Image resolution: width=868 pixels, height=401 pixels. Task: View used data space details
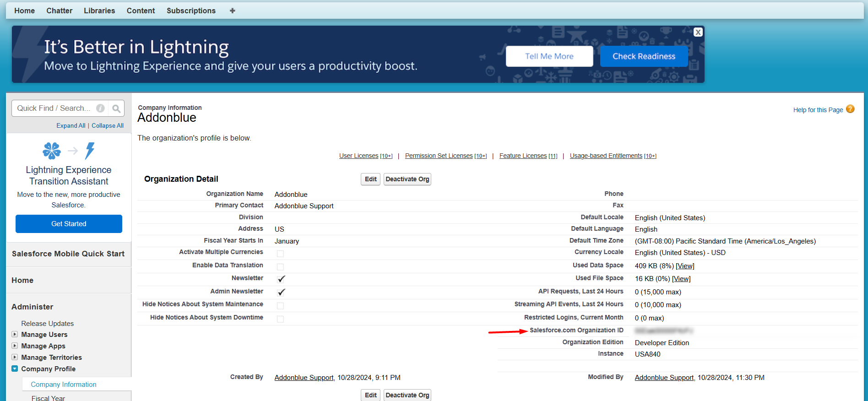click(685, 266)
